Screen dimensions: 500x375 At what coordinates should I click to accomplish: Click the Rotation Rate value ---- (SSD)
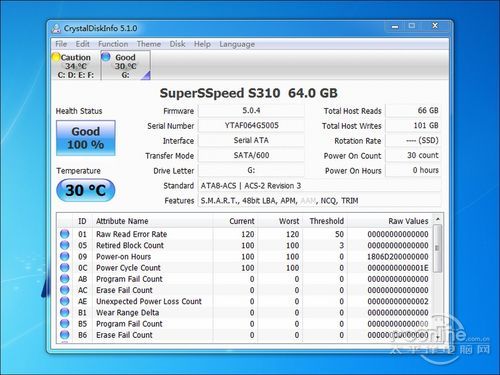[413, 140]
